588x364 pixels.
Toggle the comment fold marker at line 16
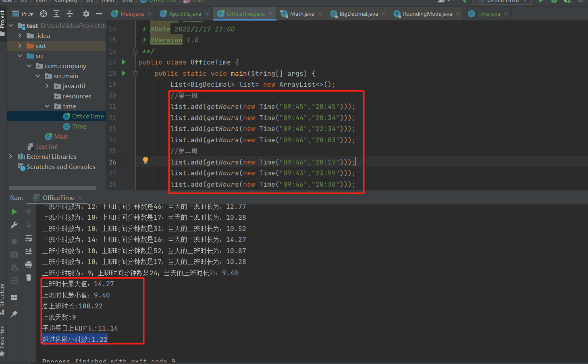[135, 51]
